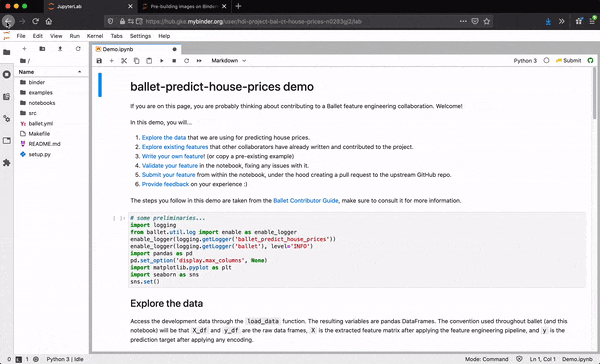Screen dimensions: 600x364
Task: Open the File Browser sidebar panel
Action: point(7,52)
